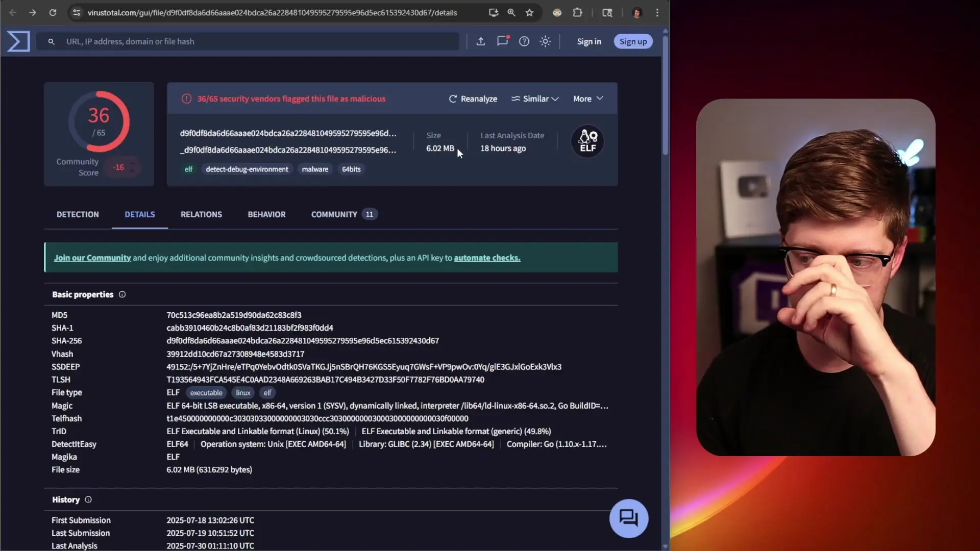This screenshot has height=551, width=980.
Task: Open the browser extensions puzzle icon
Action: click(x=578, y=13)
